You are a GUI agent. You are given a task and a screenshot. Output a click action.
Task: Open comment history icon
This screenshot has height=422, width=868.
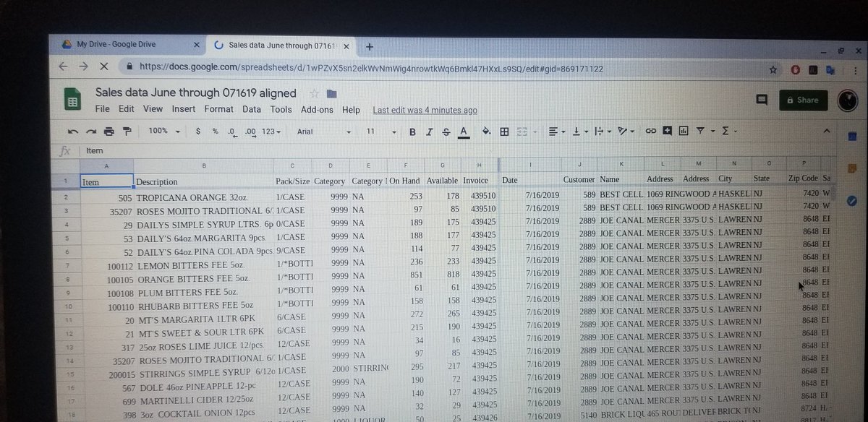point(761,100)
